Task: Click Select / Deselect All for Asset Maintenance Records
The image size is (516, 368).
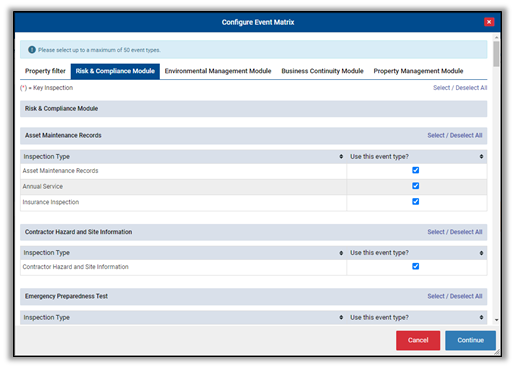Action: [x=454, y=135]
